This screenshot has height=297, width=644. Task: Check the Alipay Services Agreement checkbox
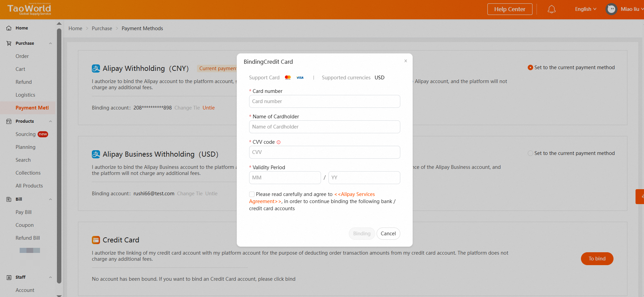coord(252,194)
